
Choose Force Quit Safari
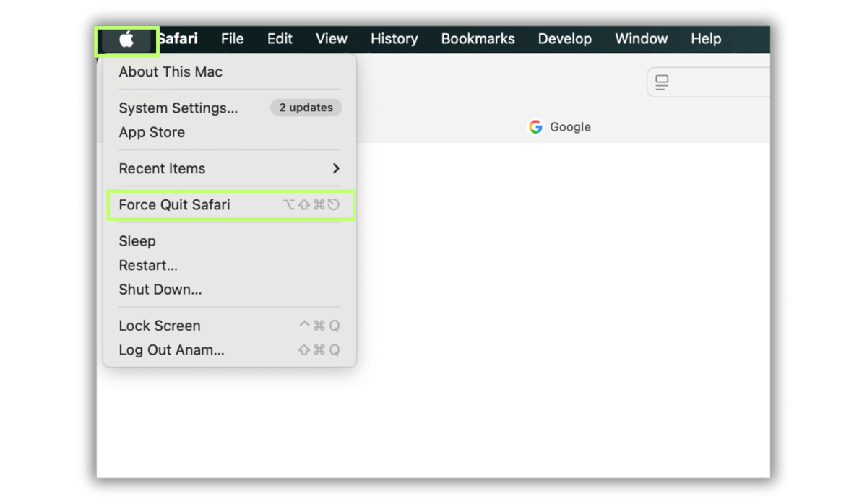(230, 205)
